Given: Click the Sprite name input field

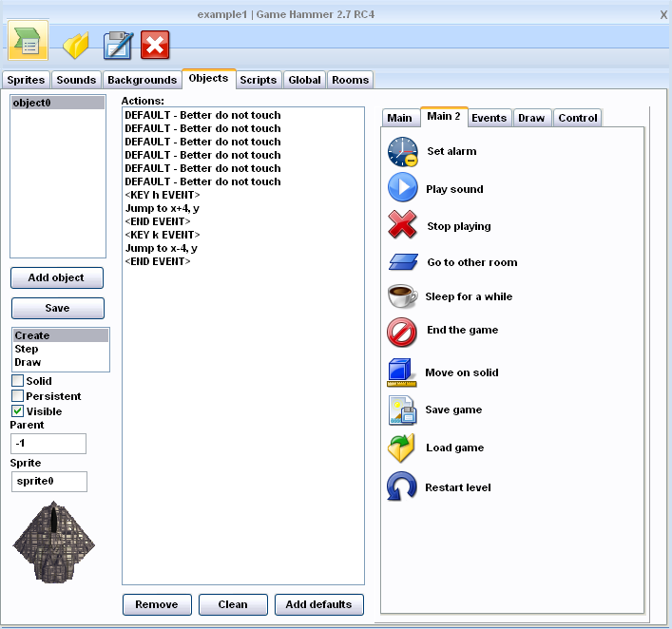Looking at the screenshot, I should pyautogui.click(x=48, y=482).
